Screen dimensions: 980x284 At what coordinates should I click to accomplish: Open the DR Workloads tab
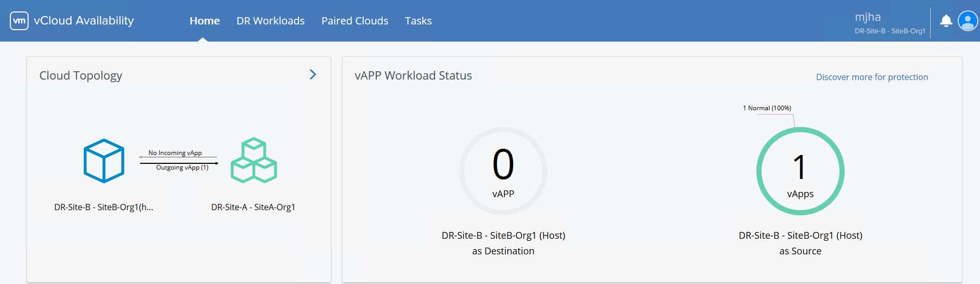coord(270,21)
